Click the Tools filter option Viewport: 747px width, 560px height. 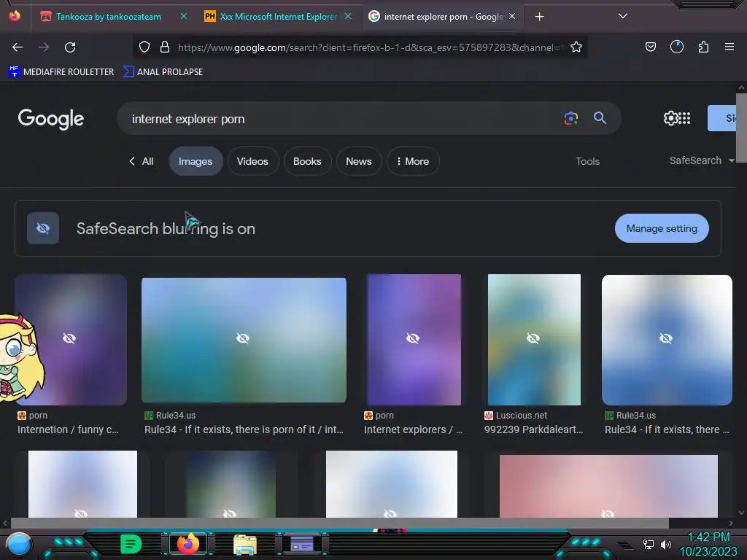coord(587,161)
